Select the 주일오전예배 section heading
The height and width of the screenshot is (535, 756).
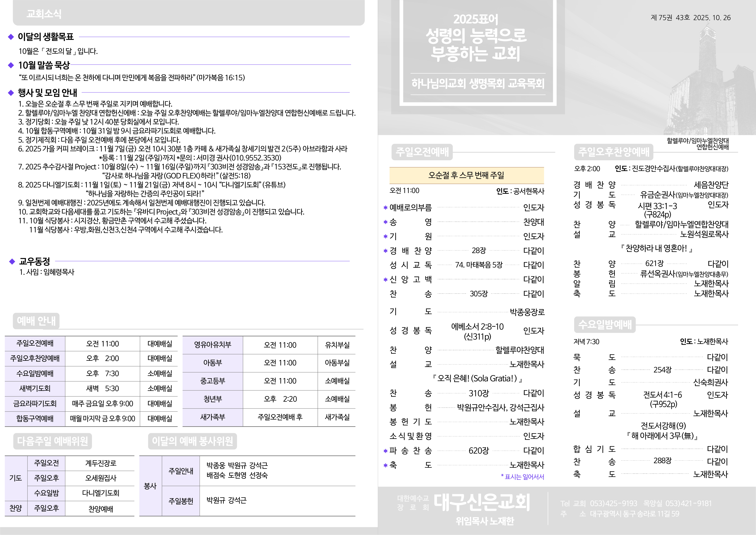coord(422,152)
